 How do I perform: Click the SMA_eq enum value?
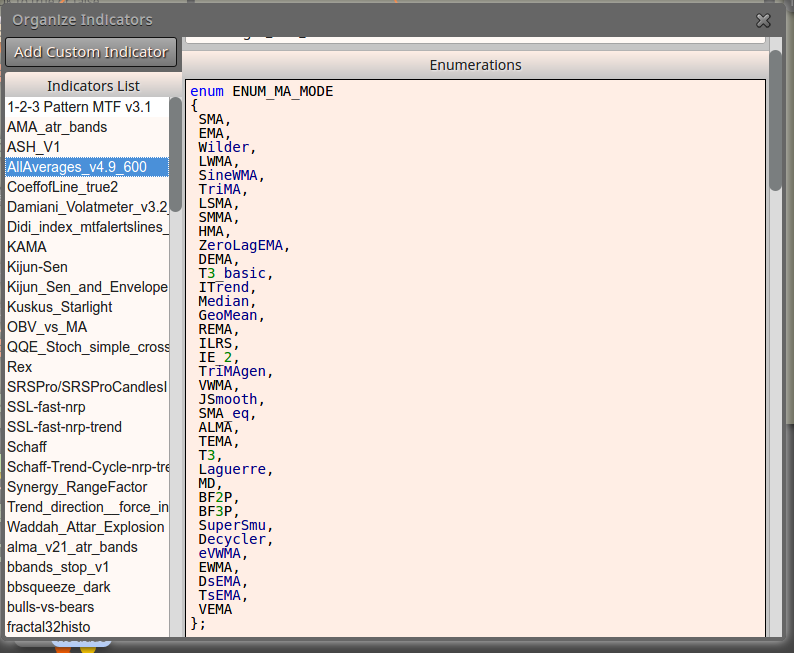[x=223, y=413]
